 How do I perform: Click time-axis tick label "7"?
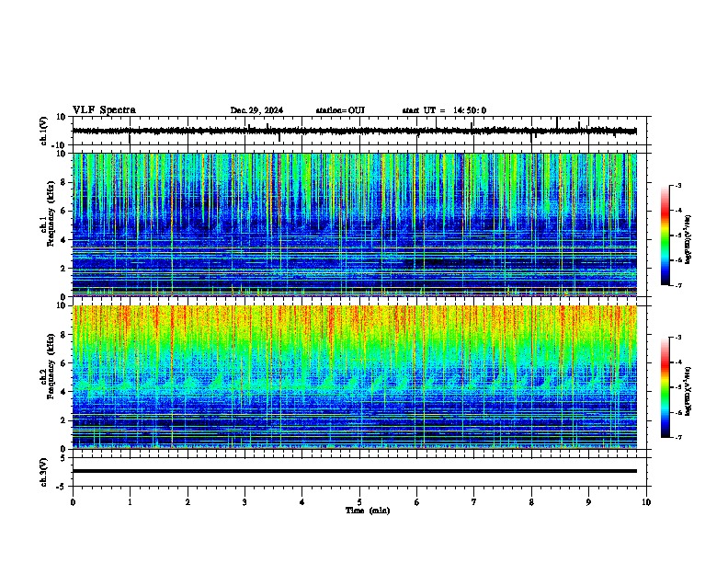[x=474, y=502]
